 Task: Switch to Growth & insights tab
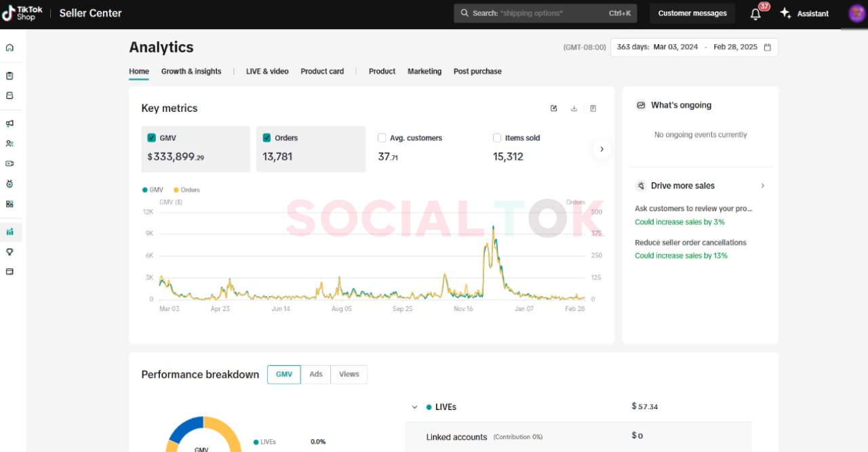point(191,71)
